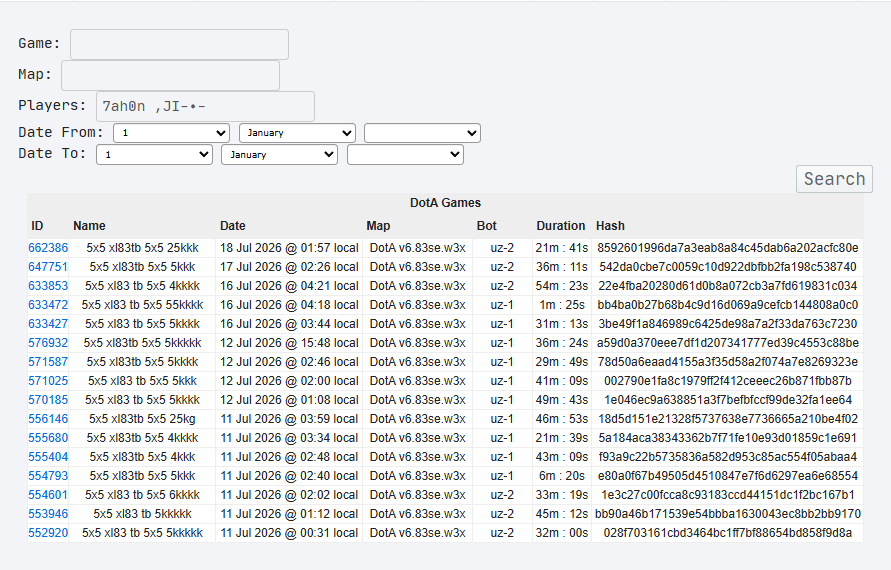Open the Date From month dropdown
This screenshot has height=570, width=891.
pos(297,133)
